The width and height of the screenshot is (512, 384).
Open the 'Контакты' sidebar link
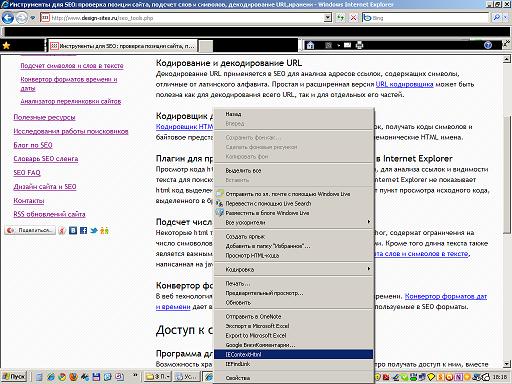coord(29,200)
